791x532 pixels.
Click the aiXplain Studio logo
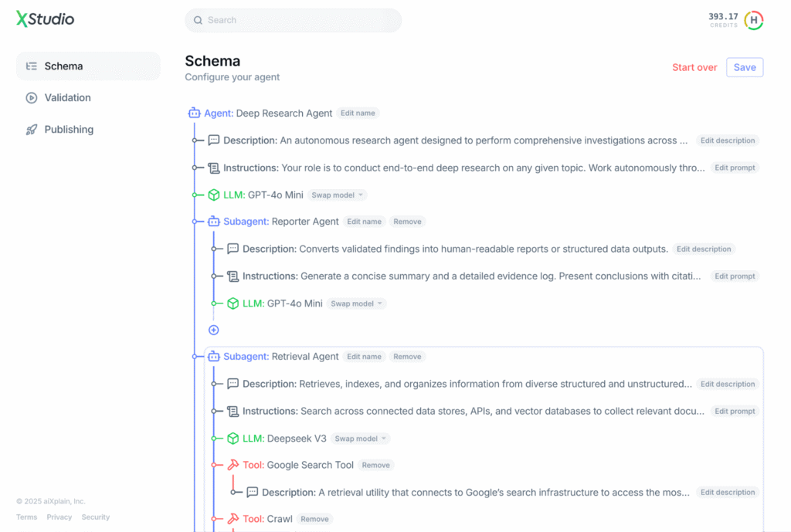46,19
